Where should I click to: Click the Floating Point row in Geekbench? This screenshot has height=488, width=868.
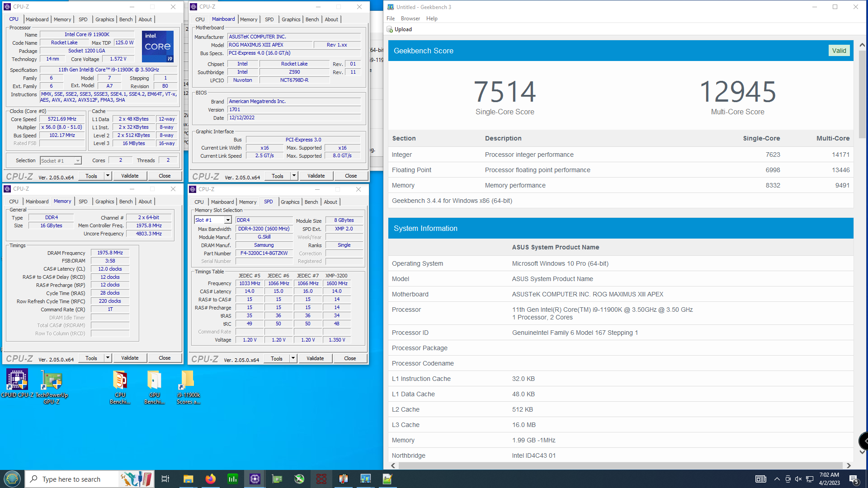(621, 170)
